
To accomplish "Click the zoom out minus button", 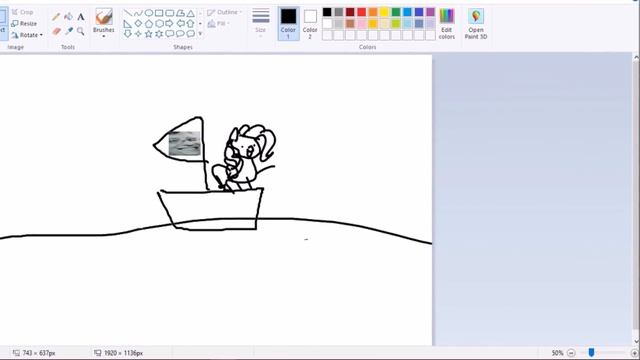I will pyautogui.click(x=571, y=353).
